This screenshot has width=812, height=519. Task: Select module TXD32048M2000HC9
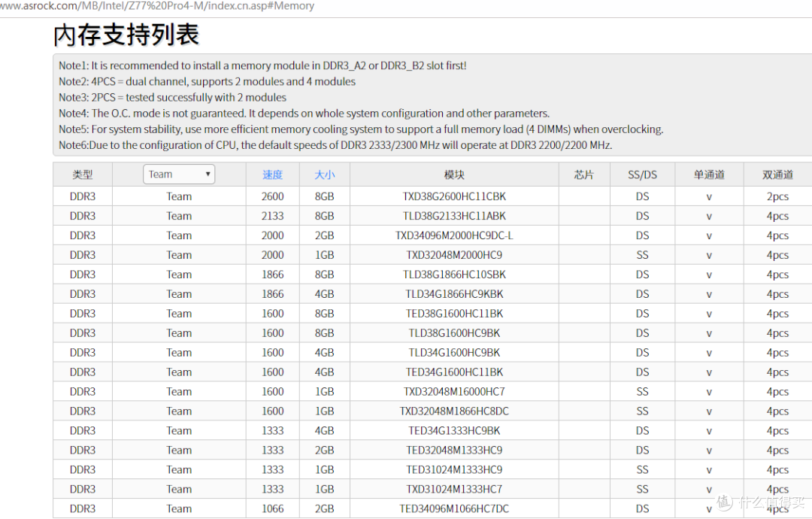pyautogui.click(x=454, y=255)
